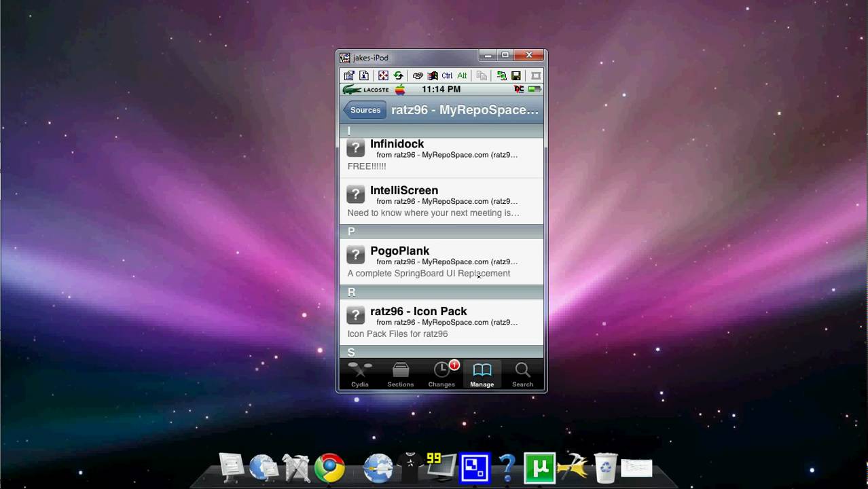
Task: Click the battery indicator in iPod status bar
Action: [535, 90]
